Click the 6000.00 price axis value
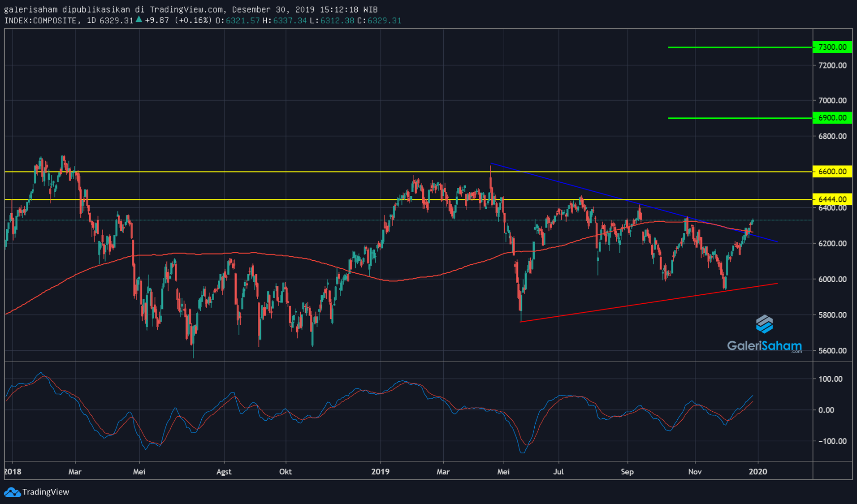Image resolution: width=857 pixels, height=504 pixels. click(x=832, y=279)
